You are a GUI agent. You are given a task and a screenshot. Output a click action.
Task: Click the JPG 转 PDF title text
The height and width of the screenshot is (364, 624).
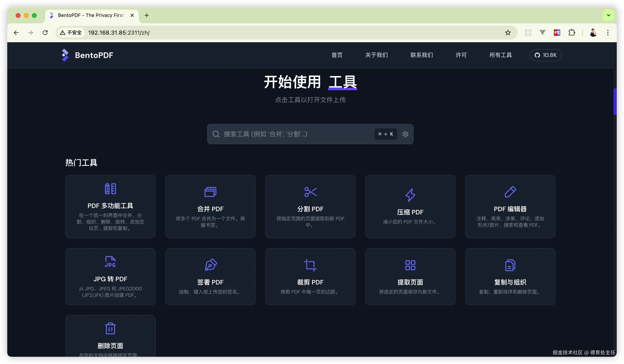tap(110, 279)
